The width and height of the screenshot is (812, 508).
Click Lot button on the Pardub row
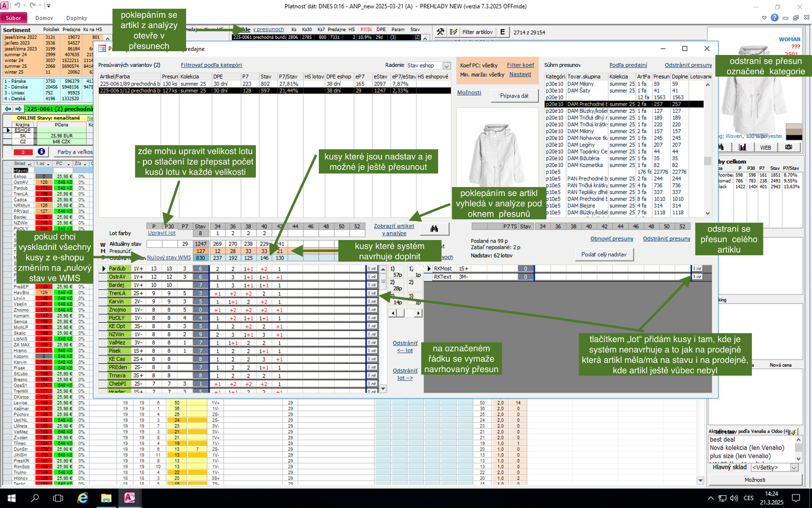point(372,269)
